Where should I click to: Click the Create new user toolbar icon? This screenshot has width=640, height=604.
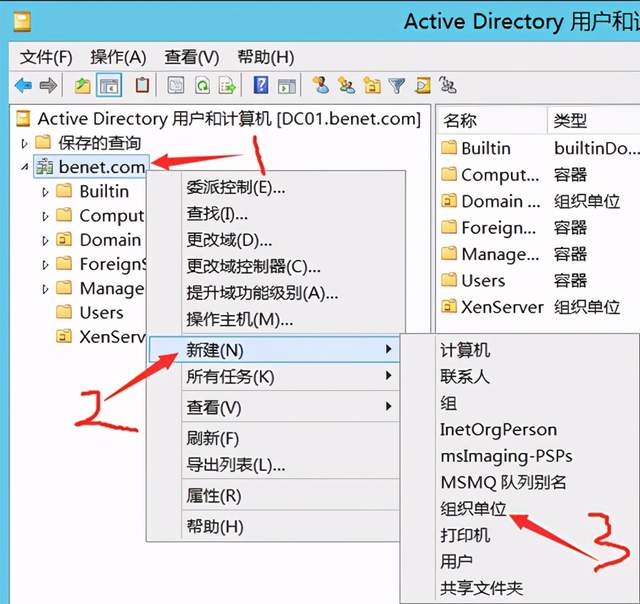pyautogui.click(x=321, y=85)
